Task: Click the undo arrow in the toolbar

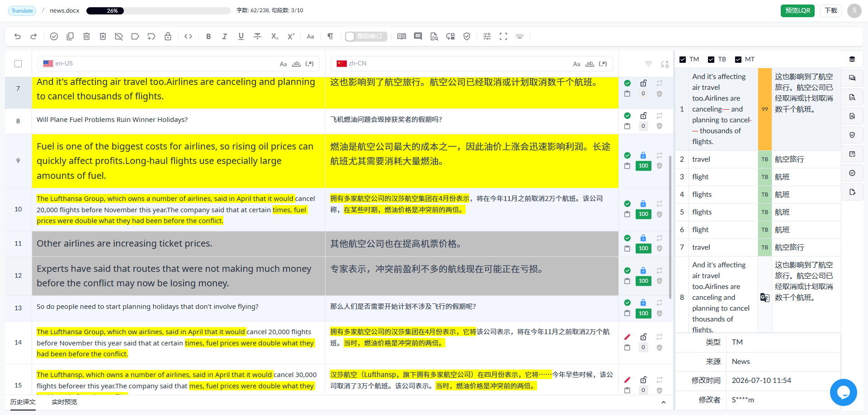Action: [x=18, y=37]
